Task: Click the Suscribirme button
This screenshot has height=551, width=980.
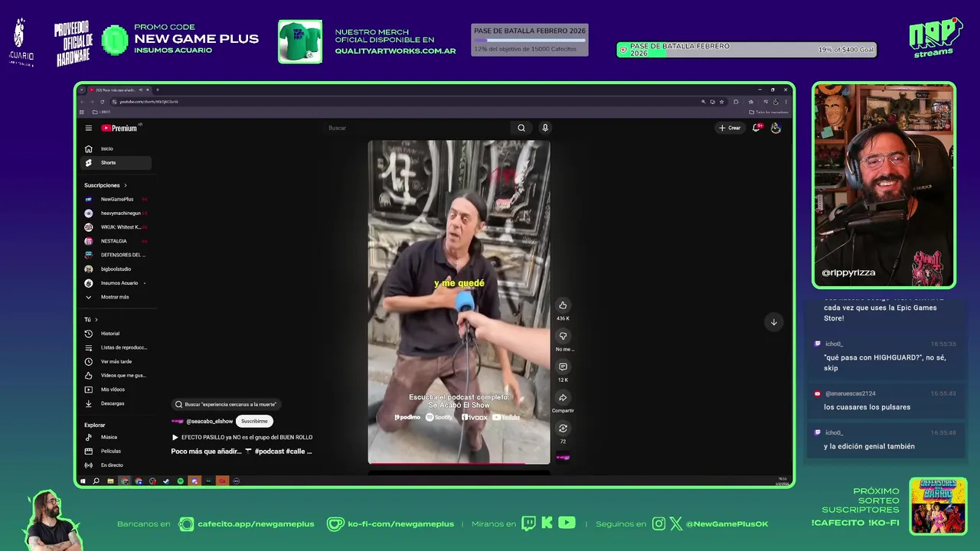Action: click(254, 421)
